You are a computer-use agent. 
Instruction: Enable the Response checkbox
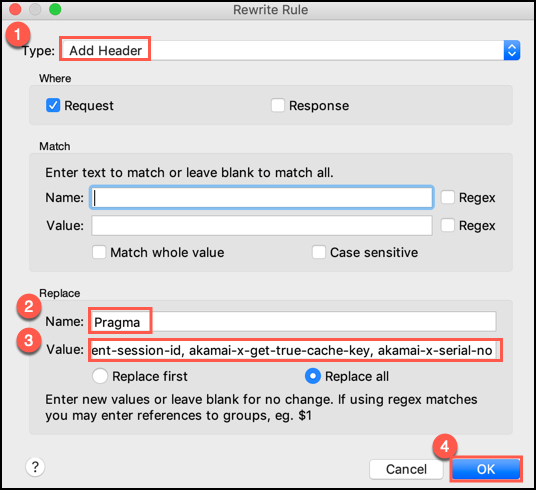278,105
